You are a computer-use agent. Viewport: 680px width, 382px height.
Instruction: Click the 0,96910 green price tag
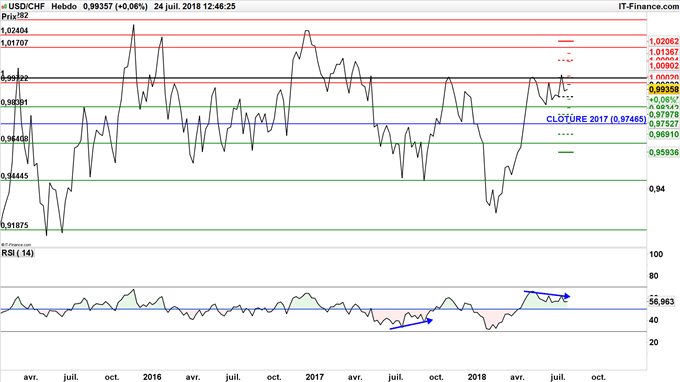pos(663,134)
